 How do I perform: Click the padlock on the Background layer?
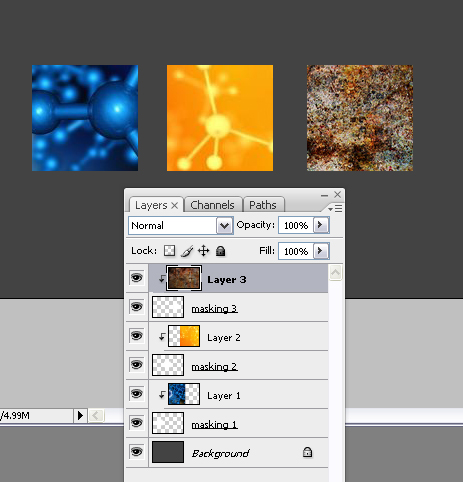[307, 452]
